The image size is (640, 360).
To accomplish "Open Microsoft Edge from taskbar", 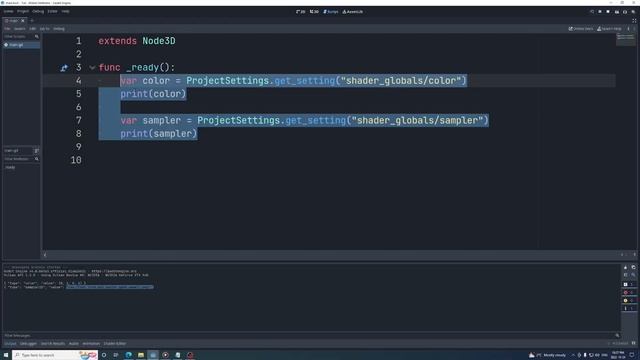I will click(x=129, y=355).
